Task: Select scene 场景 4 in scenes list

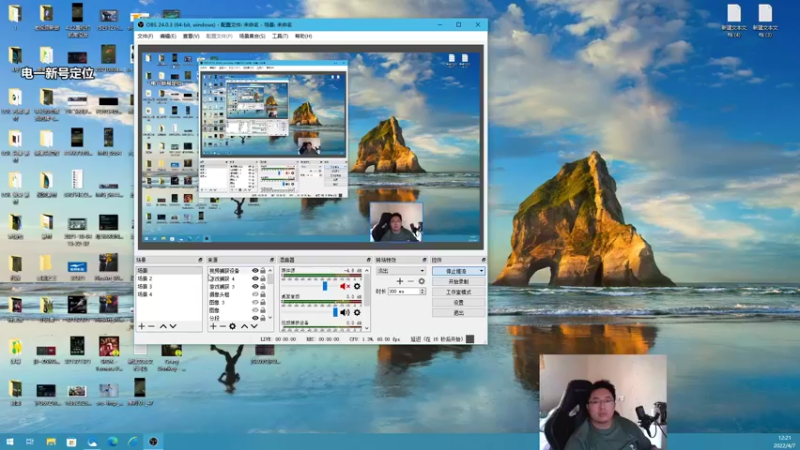Action: 145,294
